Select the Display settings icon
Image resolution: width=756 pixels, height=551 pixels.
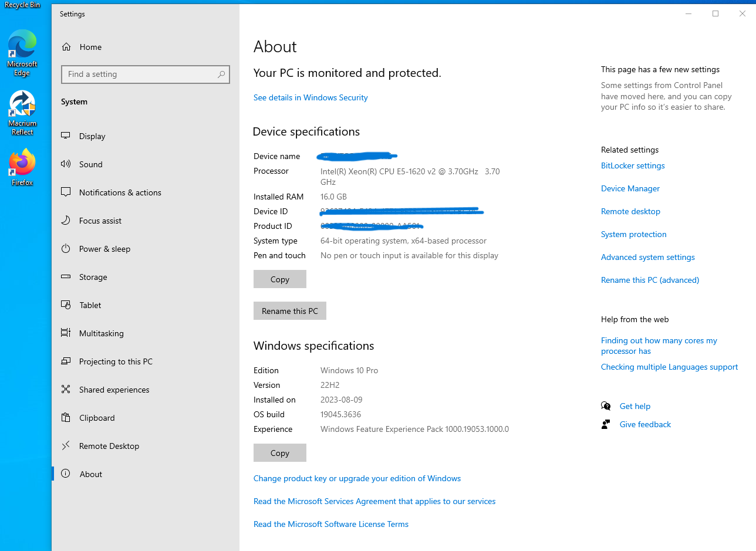click(x=66, y=136)
